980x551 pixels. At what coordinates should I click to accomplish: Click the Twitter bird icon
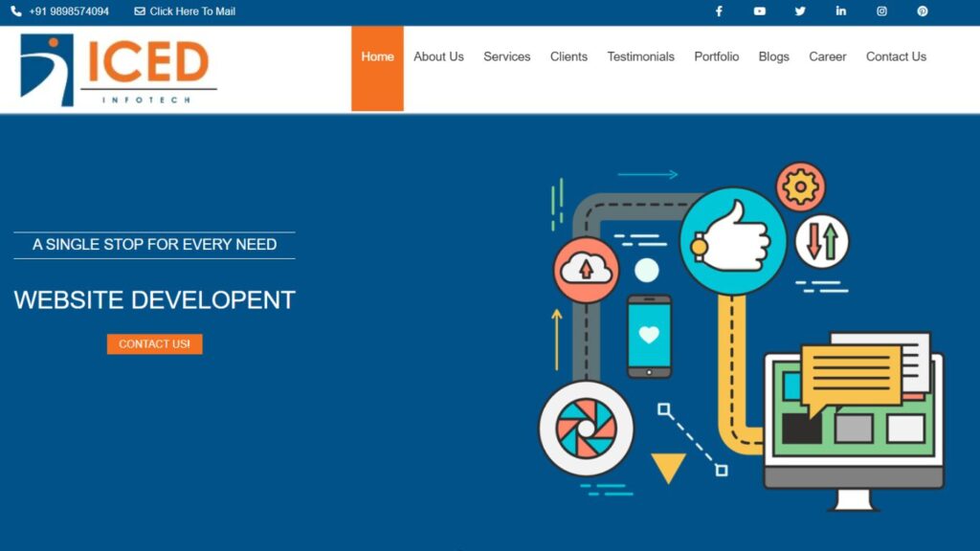[800, 11]
